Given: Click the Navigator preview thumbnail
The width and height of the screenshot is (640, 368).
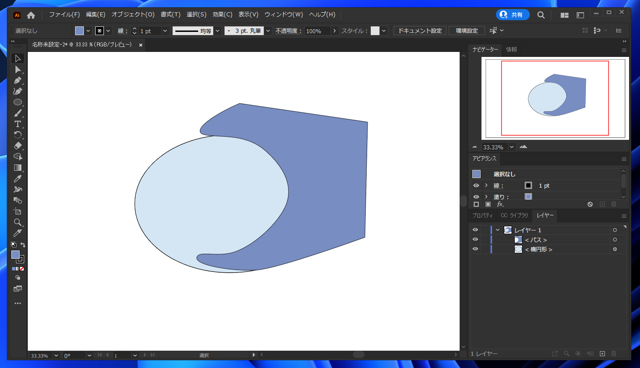Looking at the screenshot, I should coord(555,98).
